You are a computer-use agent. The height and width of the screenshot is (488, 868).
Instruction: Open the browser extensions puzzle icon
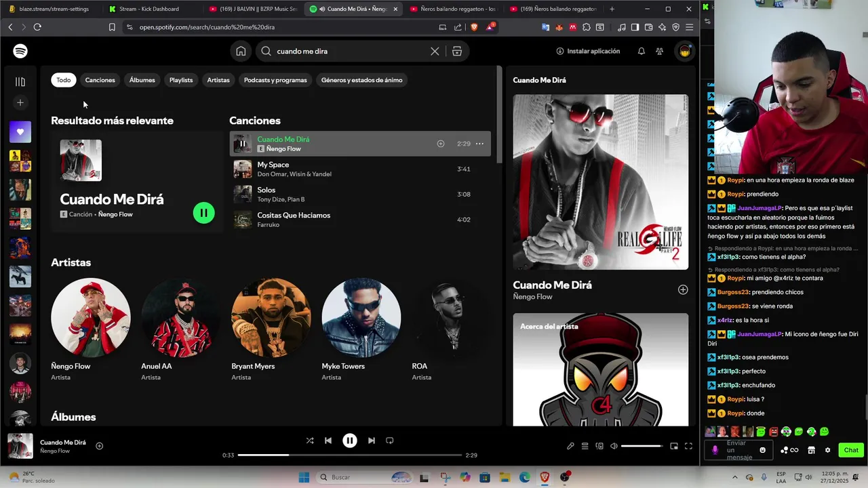587,27
